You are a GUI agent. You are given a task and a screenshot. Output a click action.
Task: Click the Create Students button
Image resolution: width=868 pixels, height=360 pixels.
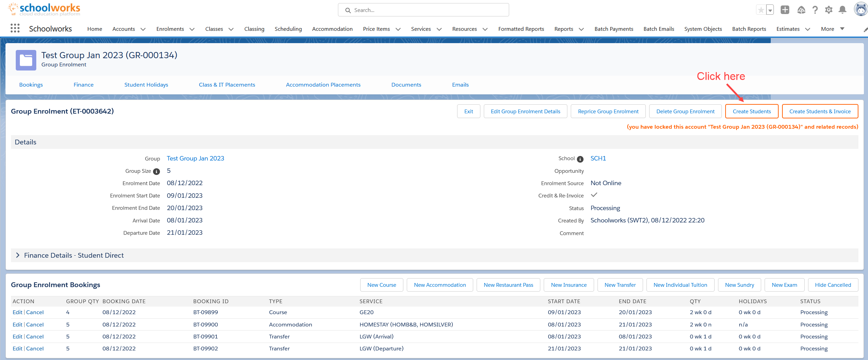coord(752,112)
